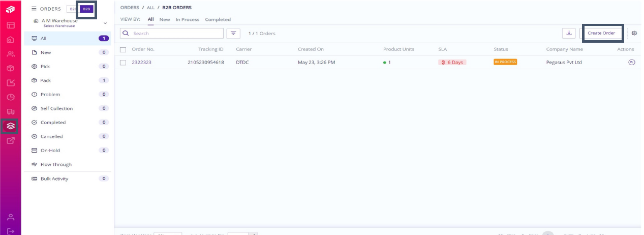Click the Create Order button

tap(601, 33)
